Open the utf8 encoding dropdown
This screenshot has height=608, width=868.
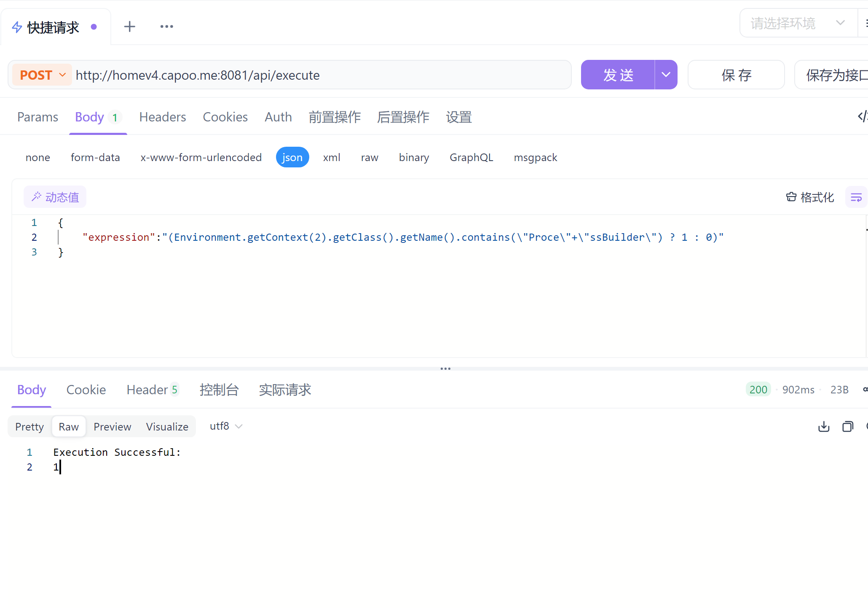coord(226,426)
